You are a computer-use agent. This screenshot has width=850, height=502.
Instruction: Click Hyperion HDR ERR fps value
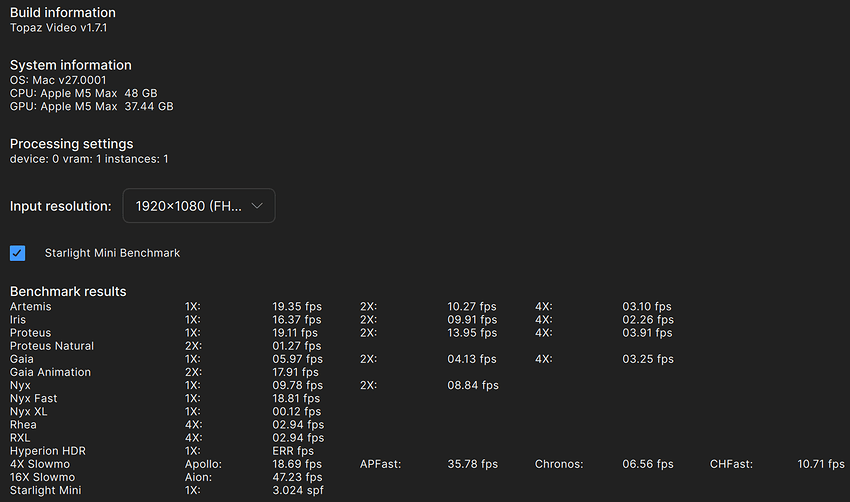[293, 450]
